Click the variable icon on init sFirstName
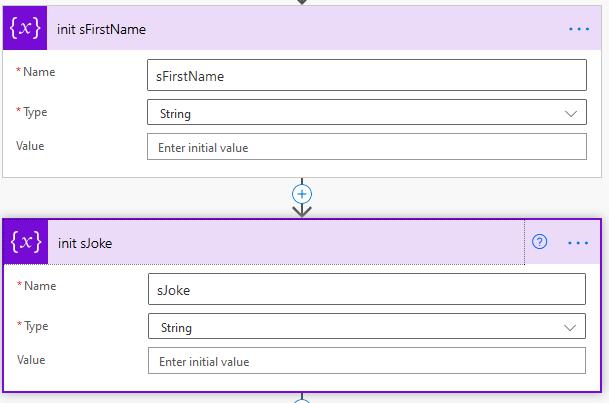This screenshot has width=609, height=403. pyautogui.click(x=23, y=29)
